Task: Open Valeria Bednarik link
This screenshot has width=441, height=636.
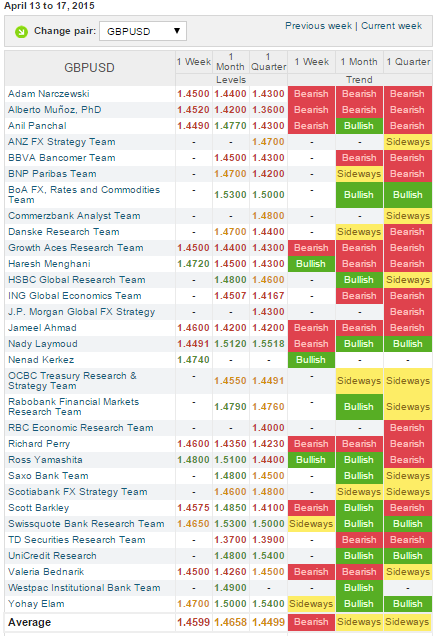Action: point(46,572)
